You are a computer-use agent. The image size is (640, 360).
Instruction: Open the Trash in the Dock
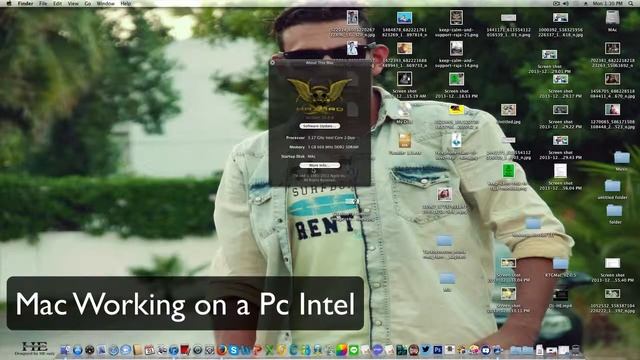click(x=576, y=349)
